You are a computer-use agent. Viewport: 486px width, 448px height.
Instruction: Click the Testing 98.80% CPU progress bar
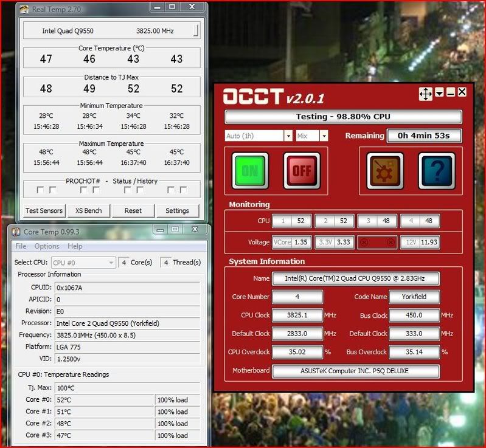click(343, 117)
